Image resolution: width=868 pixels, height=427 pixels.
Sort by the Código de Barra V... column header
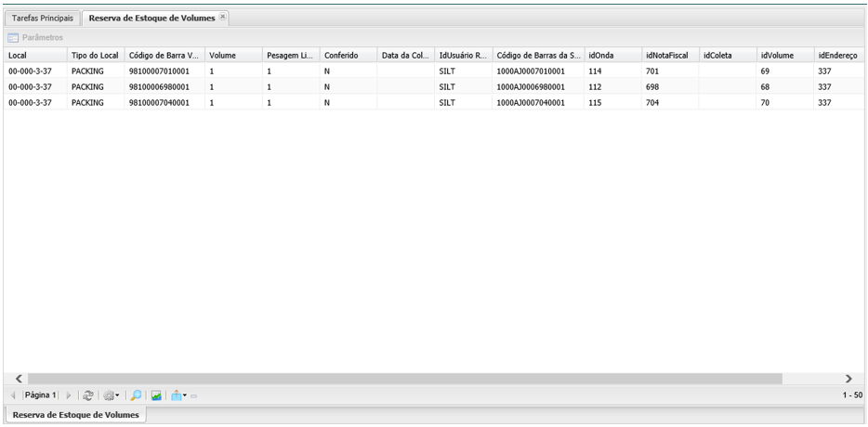(x=164, y=56)
